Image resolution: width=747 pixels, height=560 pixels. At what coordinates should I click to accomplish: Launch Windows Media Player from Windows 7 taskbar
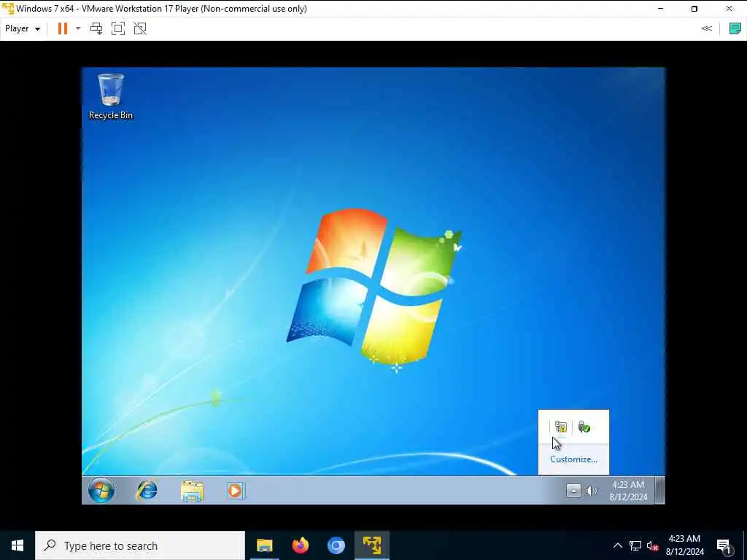(x=236, y=491)
